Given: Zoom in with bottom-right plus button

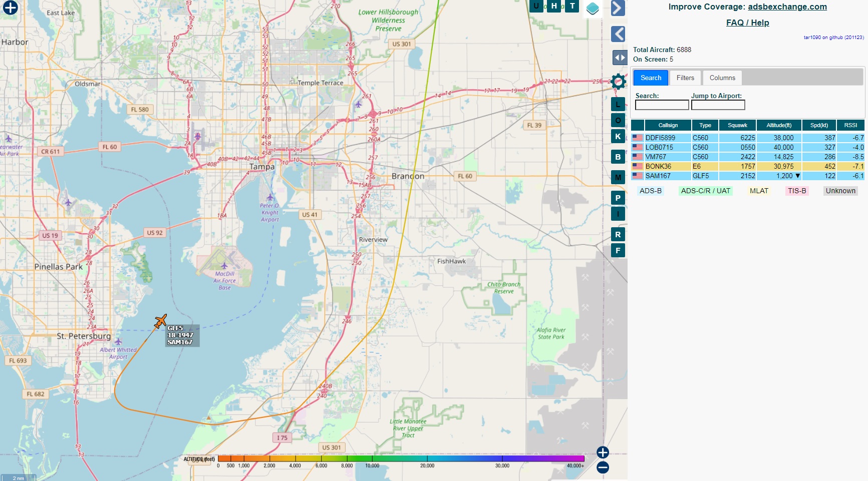Looking at the screenshot, I should [x=603, y=452].
